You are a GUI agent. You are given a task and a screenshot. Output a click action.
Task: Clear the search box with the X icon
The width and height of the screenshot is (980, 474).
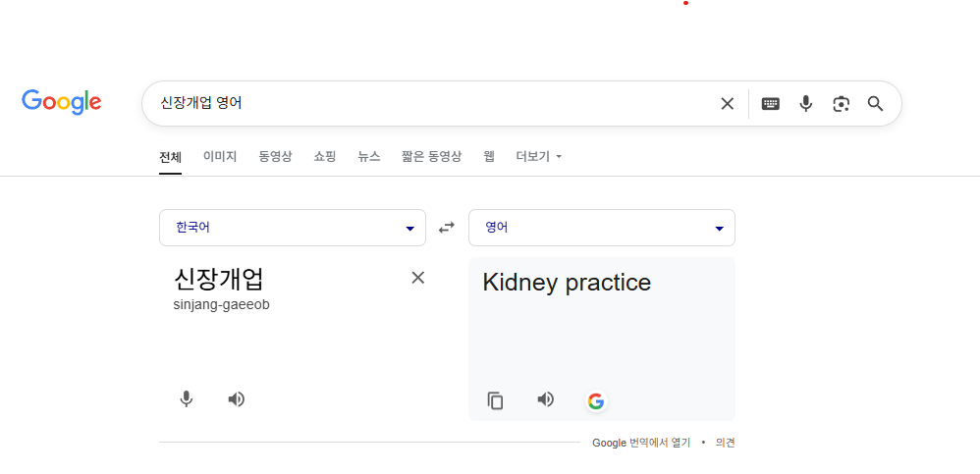click(x=727, y=104)
